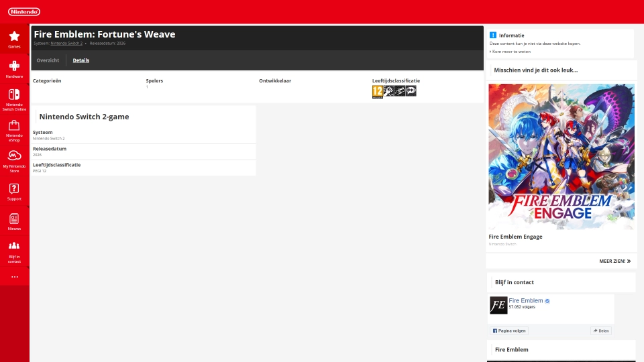Click the PEGI 12 age rating icon

coord(377,91)
